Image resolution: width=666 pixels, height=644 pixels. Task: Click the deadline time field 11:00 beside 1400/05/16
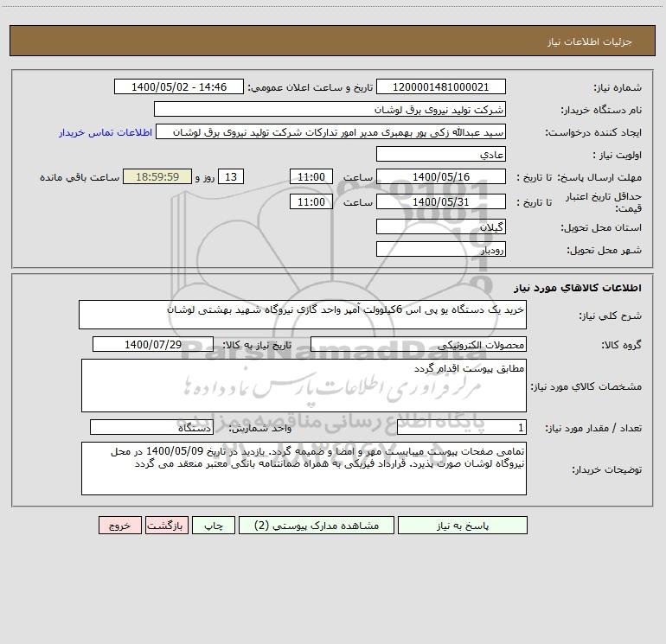tap(311, 176)
